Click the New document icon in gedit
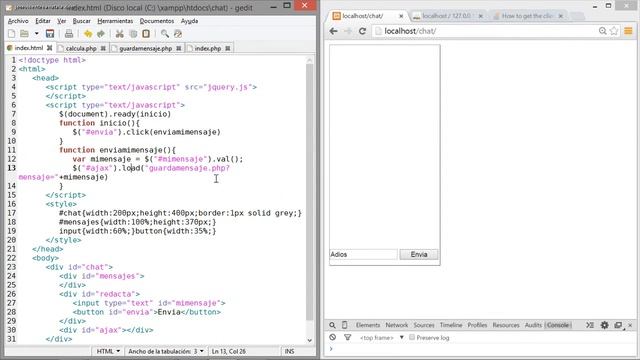Image resolution: width=640 pixels, height=360 pixels. [x=12, y=34]
